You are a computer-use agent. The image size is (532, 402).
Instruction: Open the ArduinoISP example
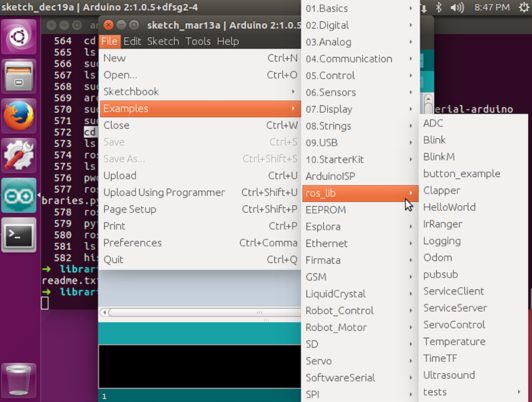click(x=360, y=176)
